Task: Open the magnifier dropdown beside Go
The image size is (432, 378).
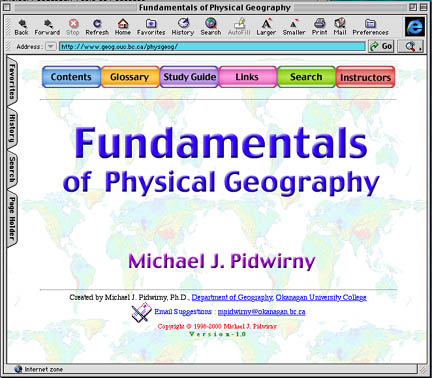Action: 412,46
